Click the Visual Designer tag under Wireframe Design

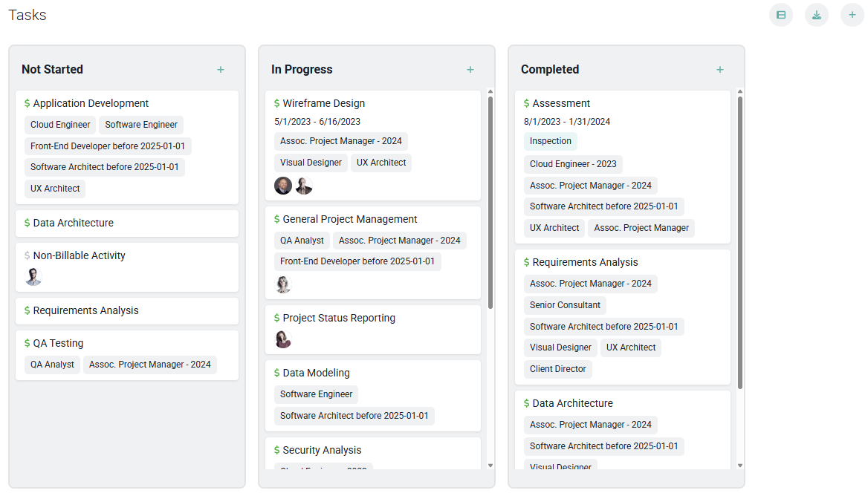click(x=311, y=163)
